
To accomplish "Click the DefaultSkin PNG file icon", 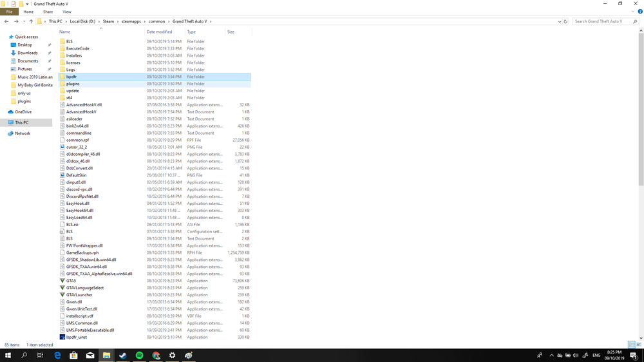I will [x=62, y=175].
